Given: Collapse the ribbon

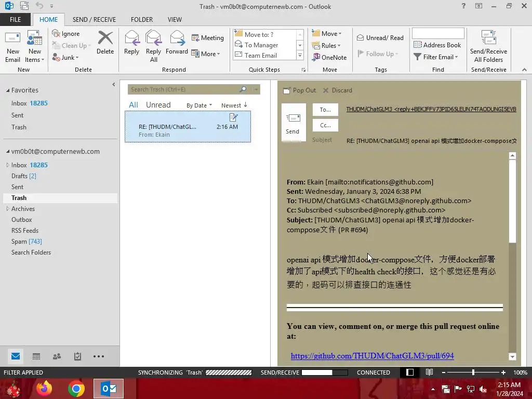Looking at the screenshot, I should (524, 70).
